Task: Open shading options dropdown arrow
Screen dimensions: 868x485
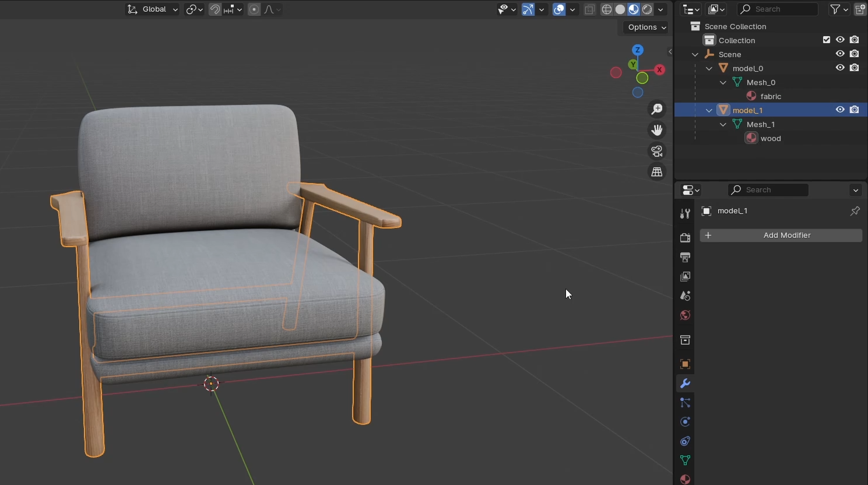Action: click(660, 9)
